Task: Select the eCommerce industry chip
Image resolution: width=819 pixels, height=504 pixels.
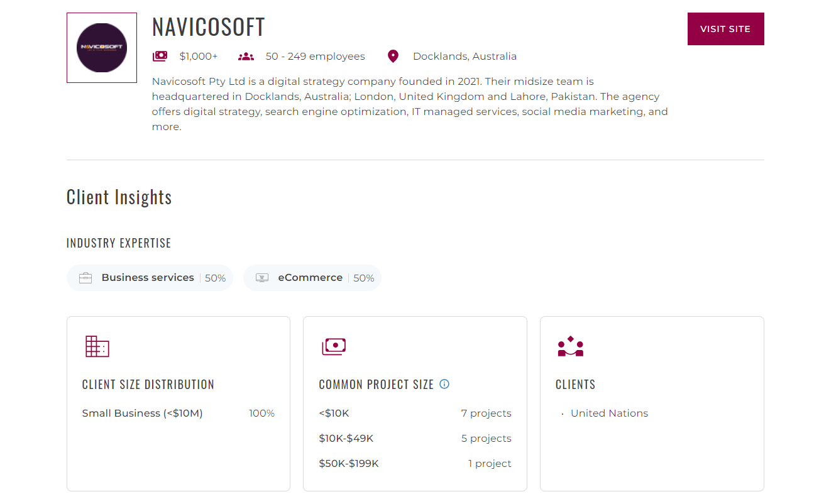Action: pos(312,278)
